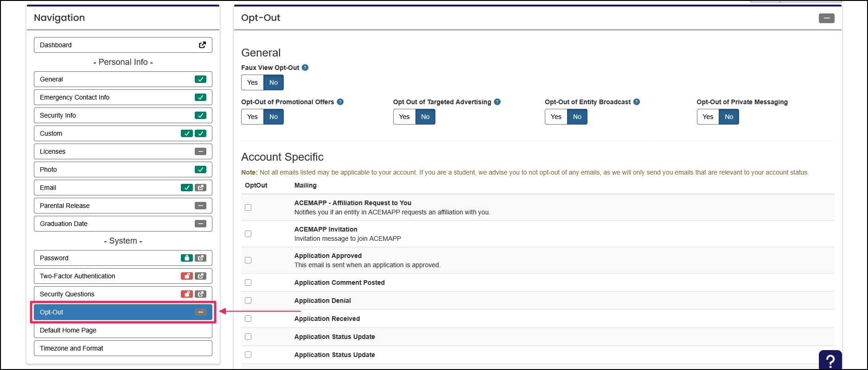Screen dimensions: 868x370
Task: Click Email row green checkmark icon
Action: (x=186, y=188)
